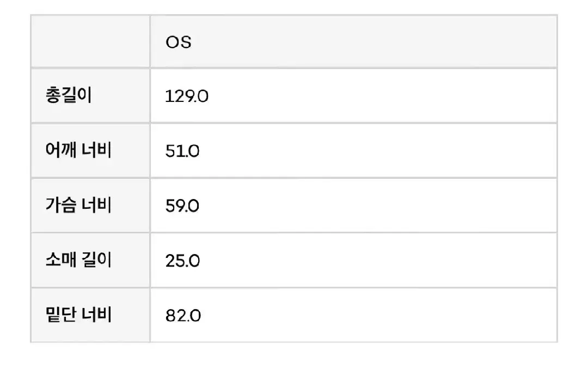Select the 소매 길이 row label
The height and width of the screenshot is (368, 588).
point(78,260)
